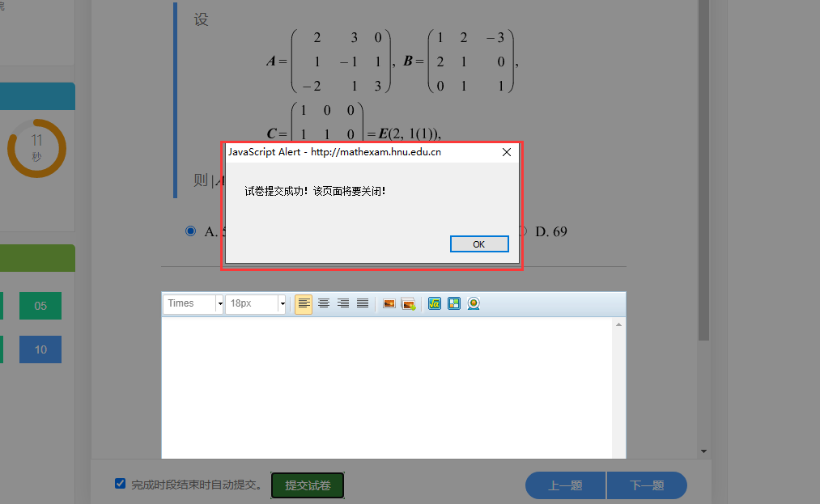Click the countdown timer ring showing 11 秒
820x504 pixels.
click(x=36, y=149)
